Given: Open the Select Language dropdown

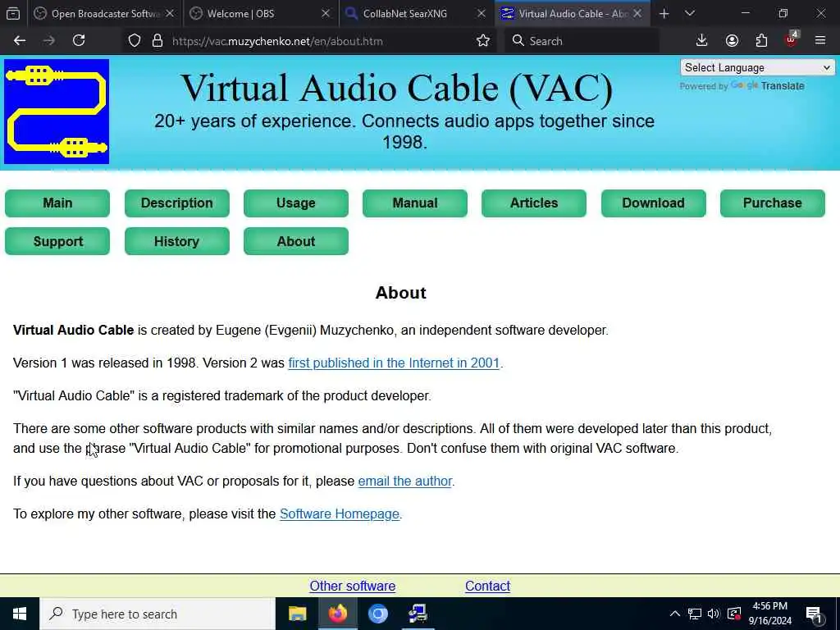Looking at the screenshot, I should pyautogui.click(x=757, y=67).
